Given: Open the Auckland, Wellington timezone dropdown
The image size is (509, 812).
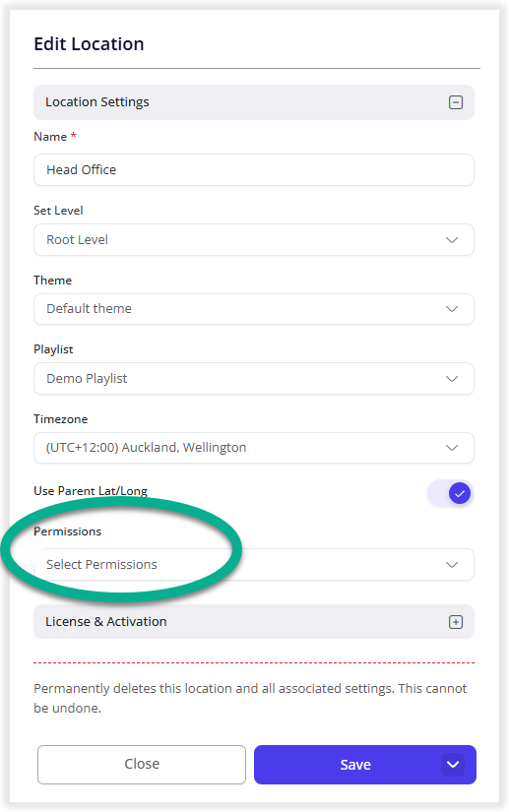Looking at the screenshot, I should 254,448.
